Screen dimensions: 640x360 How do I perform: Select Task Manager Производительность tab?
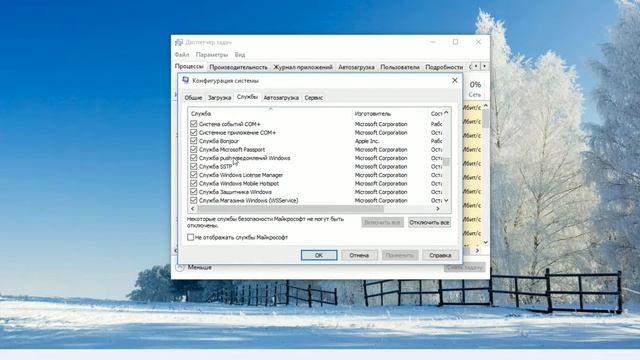coord(238,67)
